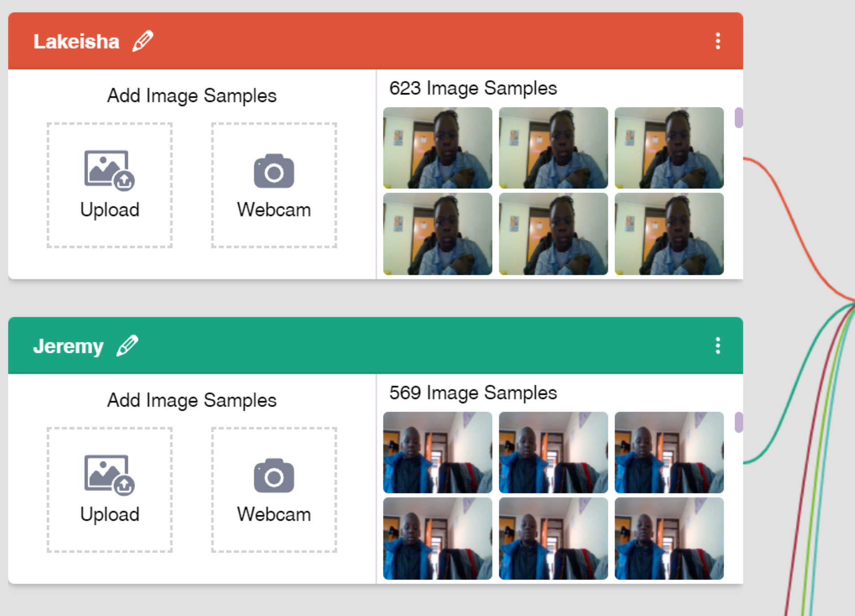This screenshot has height=616, width=855.
Task: Select middle Jeremy sample thumbnail in top row
Action: (553, 453)
